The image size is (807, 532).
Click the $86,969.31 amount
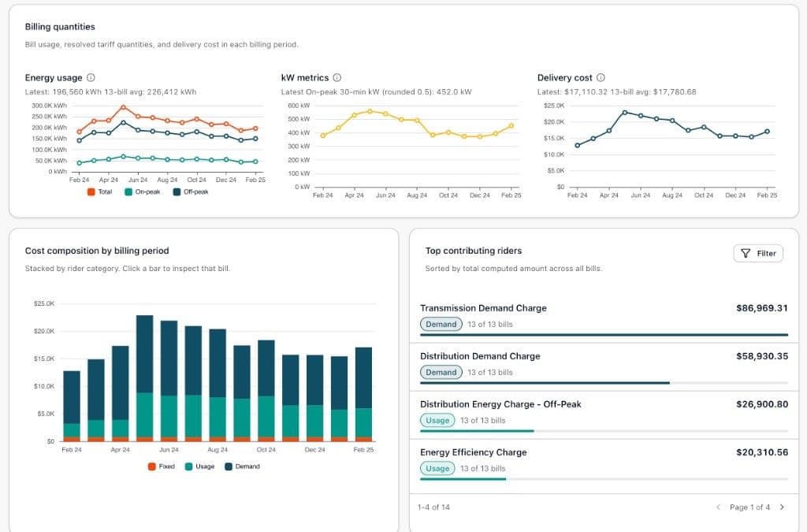click(x=762, y=308)
